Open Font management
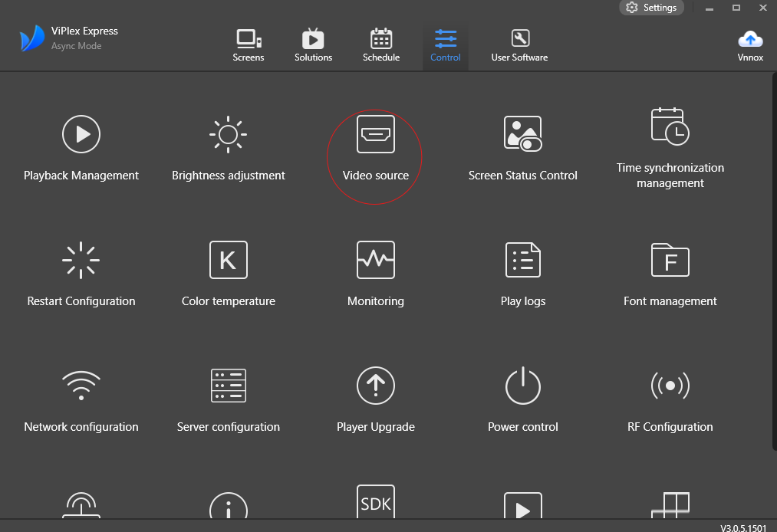Screen dimensions: 777x532 coord(670,274)
